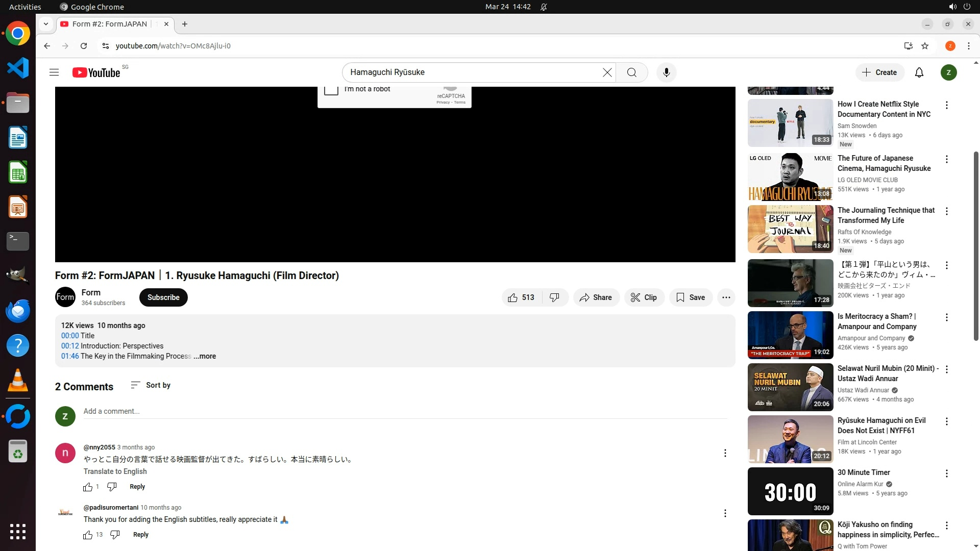Click the Clip scissors button
The width and height of the screenshot is (980, 551).
coord(644,297)
